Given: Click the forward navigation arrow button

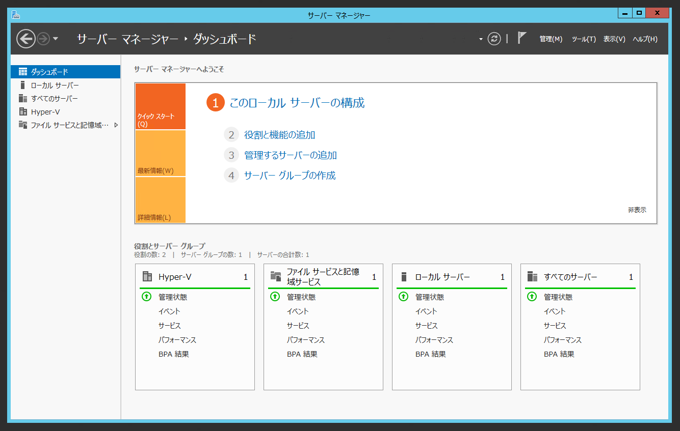Looking at the screenshot, I should point(43,39).
